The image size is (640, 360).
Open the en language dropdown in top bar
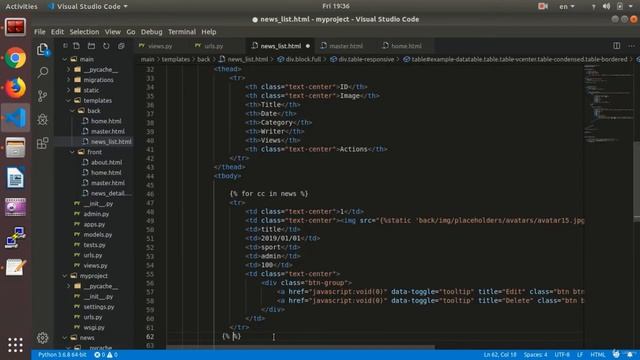coord(567,6)
